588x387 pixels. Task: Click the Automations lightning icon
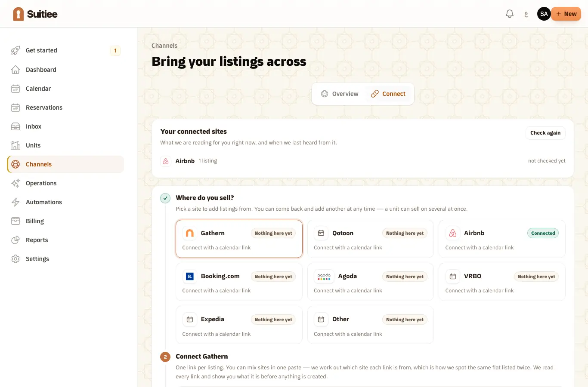[15, 202]
